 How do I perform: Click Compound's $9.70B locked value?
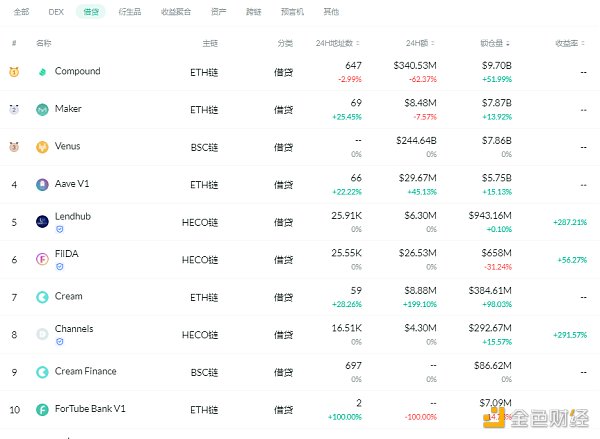click(x=497, y=65)
